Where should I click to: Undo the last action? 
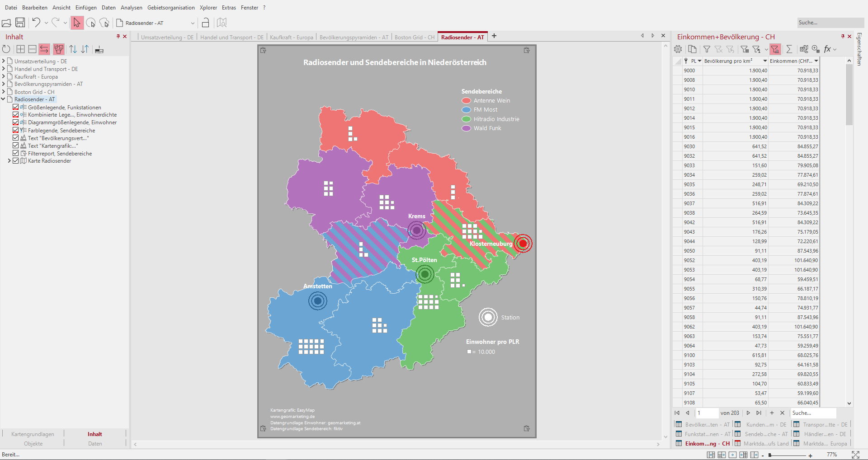click(x=36, y=23)
